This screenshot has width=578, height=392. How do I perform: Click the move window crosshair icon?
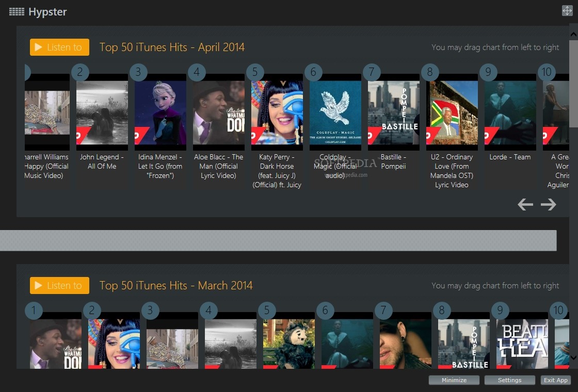click(567, 11)
